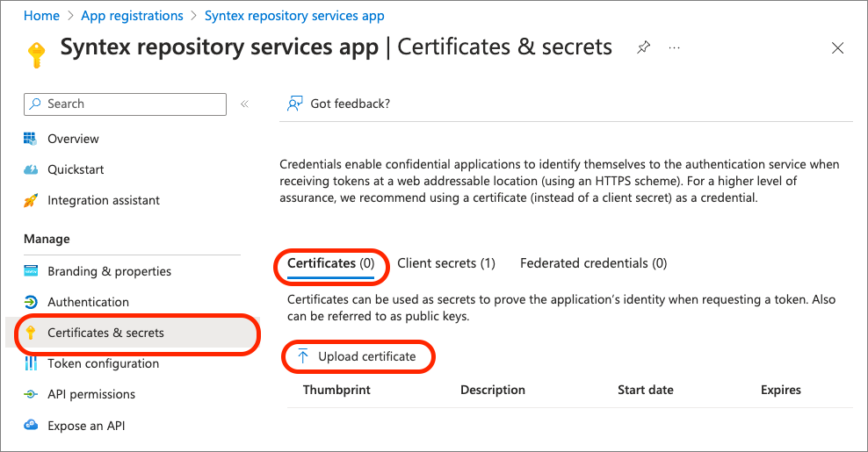Switch to the Client secrets (1) tab
The height and width of the screenshot is (452, 868).
pos(446,263)
